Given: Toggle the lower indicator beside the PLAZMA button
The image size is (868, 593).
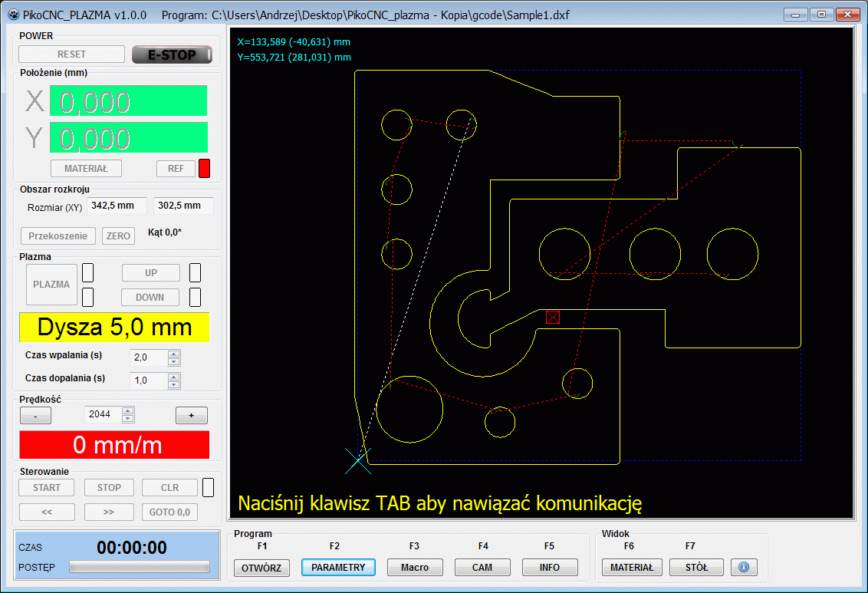Looking at the screenshot, I should coord(87,297).
